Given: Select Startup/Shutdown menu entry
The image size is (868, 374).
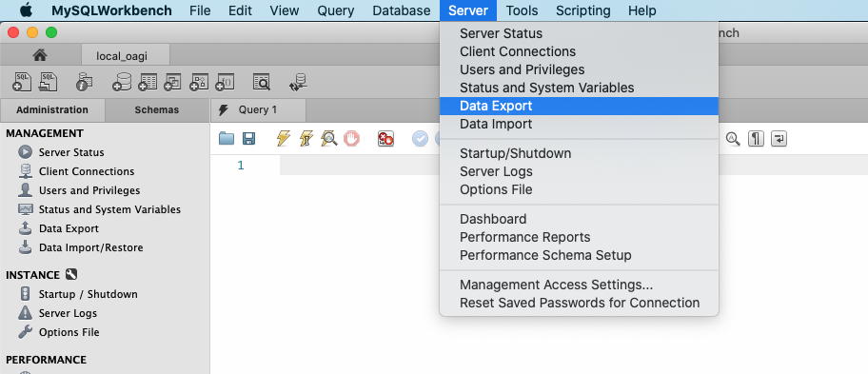Looking at the screenshot, I should [579, 153].
